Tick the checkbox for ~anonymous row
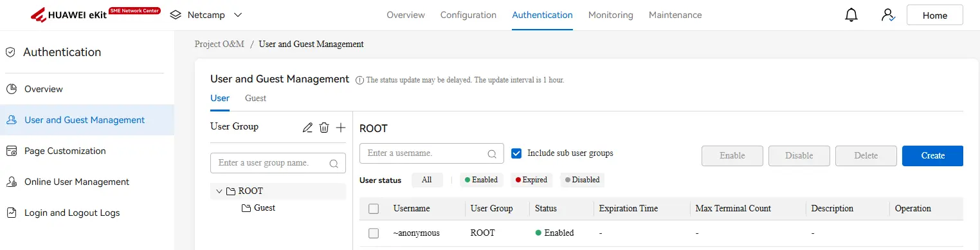Screen dimensions: 980x250 pyautogui.click(x=374, y=233)
